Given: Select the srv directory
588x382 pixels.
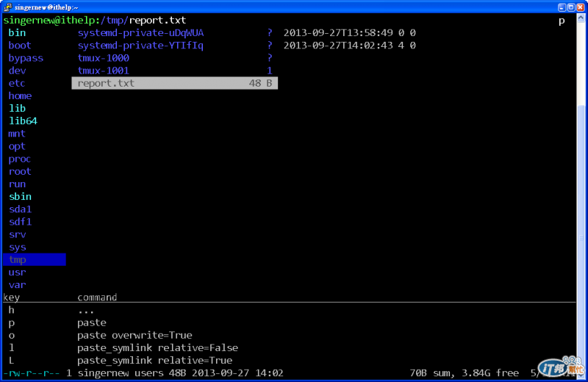Looking at the screenshot, I should 17,234.
